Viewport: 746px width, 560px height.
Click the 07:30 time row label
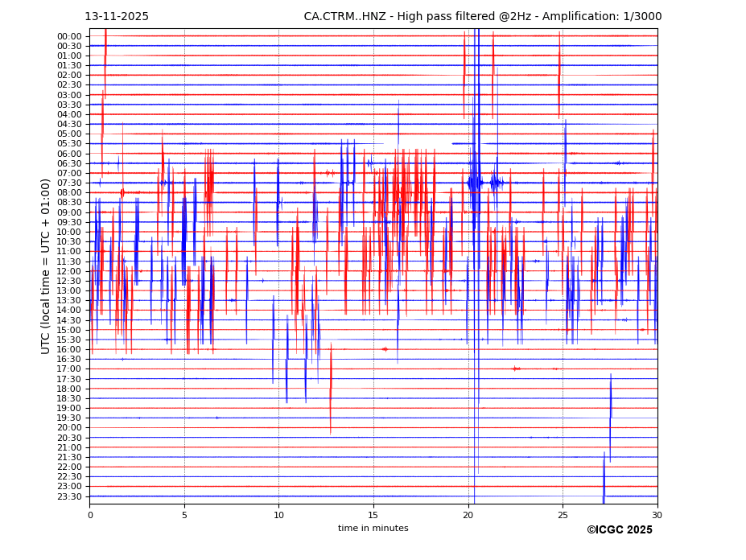point(69,183)
